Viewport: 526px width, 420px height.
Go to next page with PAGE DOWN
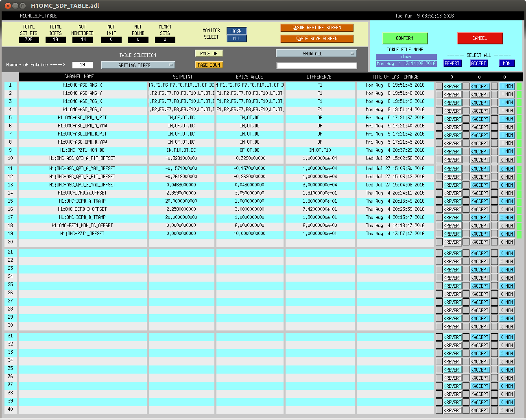pyautogui.click(x=209, y=65)
